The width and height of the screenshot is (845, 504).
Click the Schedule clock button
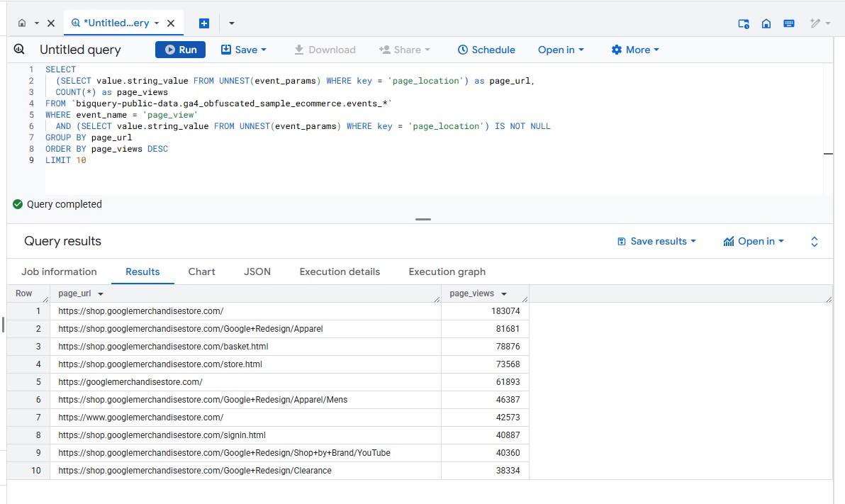click(x=486, y=50)
